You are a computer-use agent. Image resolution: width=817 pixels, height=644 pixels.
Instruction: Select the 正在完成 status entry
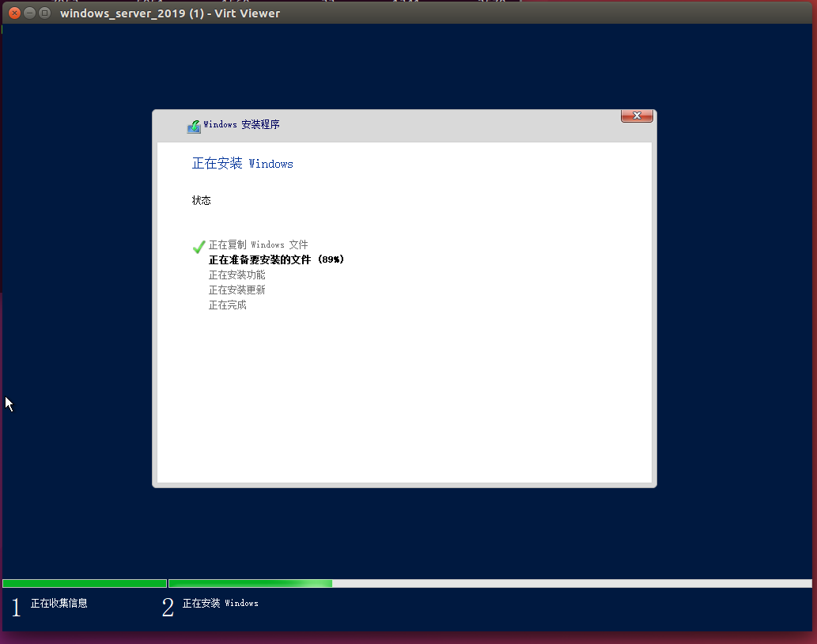(x=229, y=305)
